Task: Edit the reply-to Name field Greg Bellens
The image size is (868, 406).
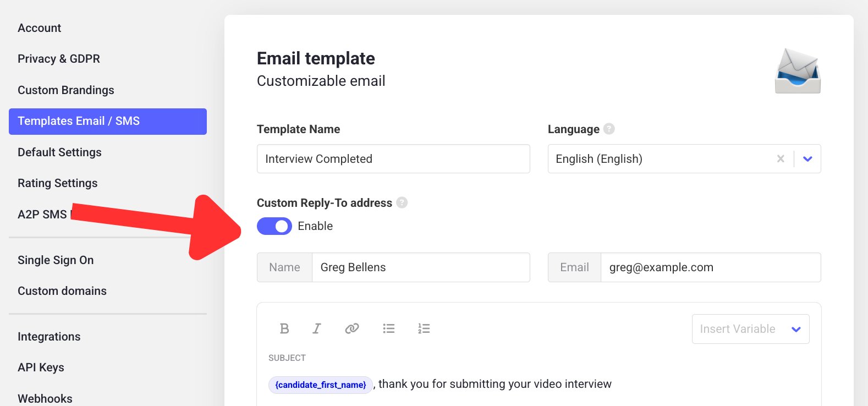Action: pos(421,267)
